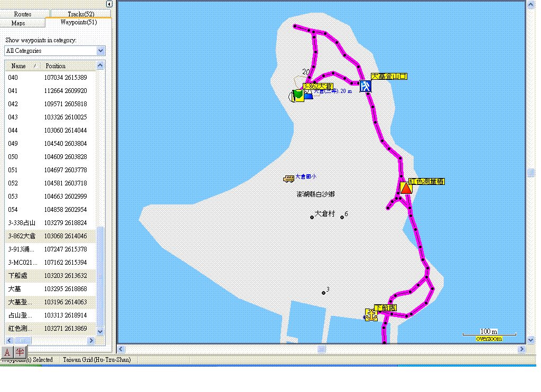Select waypoint 下船處 in the list

(50, 276)
